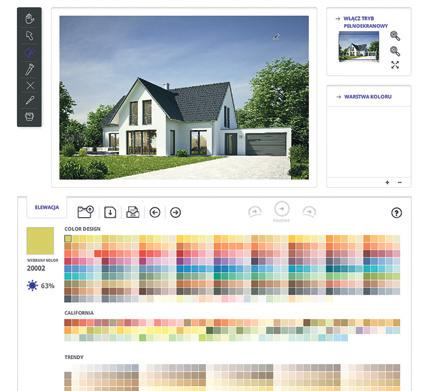Click the X delete tool
Viewport: 429px width, 391px height.
tap(30, 85)
